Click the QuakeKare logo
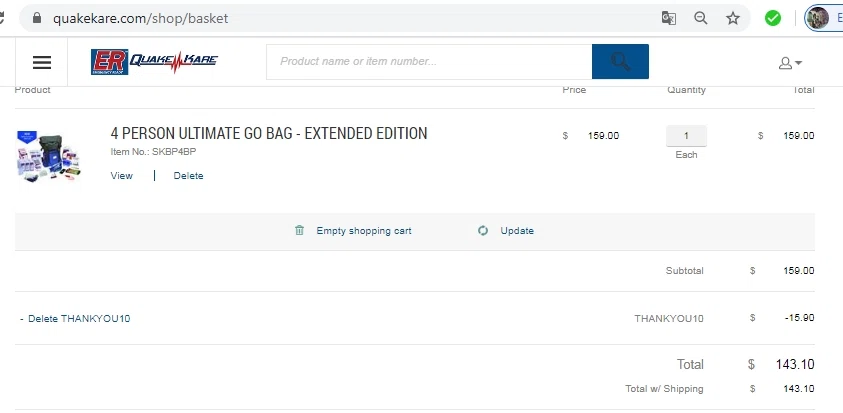 tap(155, 62)
